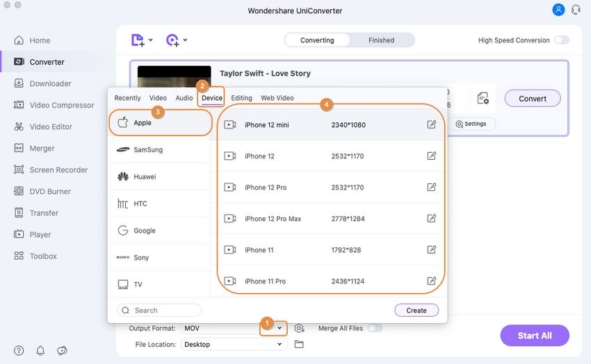Go to Video Editor
Viewport: 591px width, 364px height.
pyautogui.click(x=42, y=126)
